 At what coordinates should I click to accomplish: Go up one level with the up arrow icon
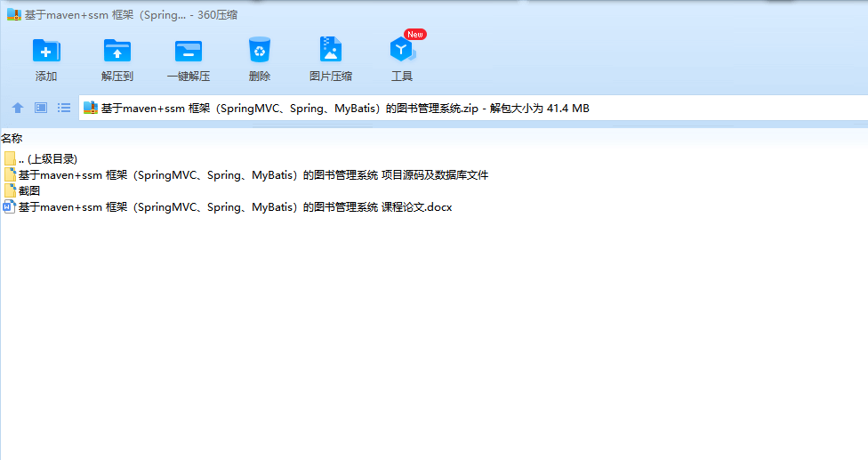18,108
